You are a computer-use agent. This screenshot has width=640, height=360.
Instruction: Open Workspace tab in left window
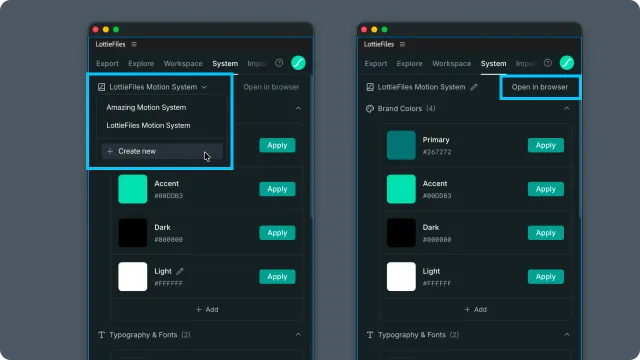coord(183,63)
